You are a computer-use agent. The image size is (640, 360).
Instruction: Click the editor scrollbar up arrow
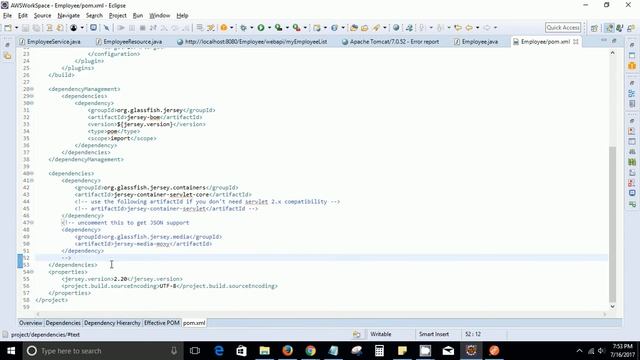(612, 53)
